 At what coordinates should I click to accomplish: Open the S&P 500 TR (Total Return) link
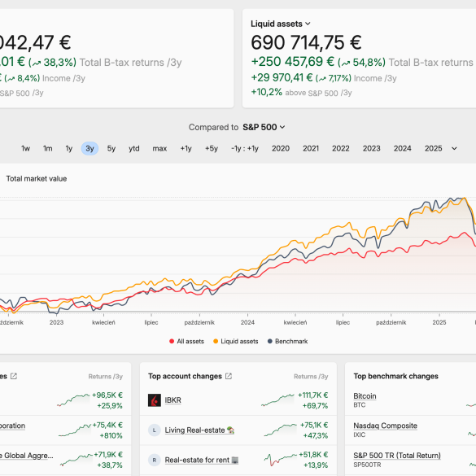click(x=397, y=456)
